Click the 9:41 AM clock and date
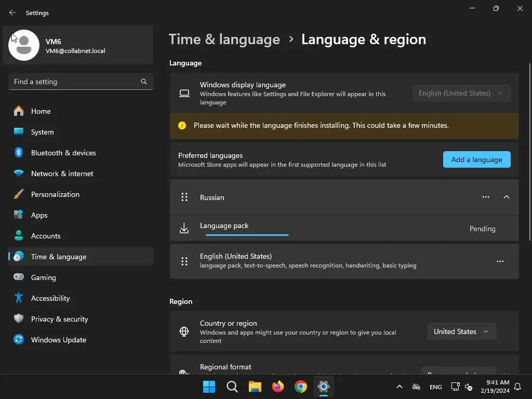The width and height of the screenshot is (532, 399). point(495,387)
